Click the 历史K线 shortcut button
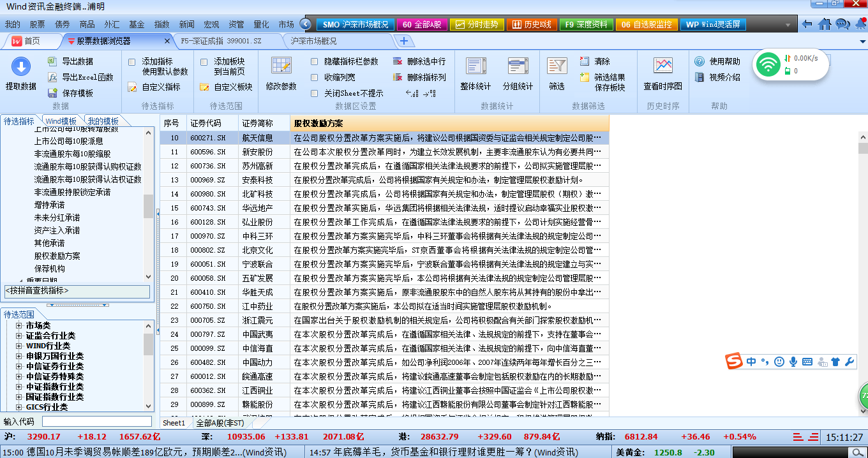The width and height of the screenshot is (868, 458). point(532,25)
